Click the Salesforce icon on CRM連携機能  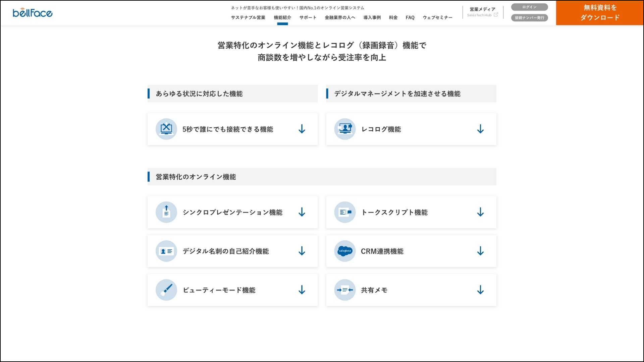344,251
